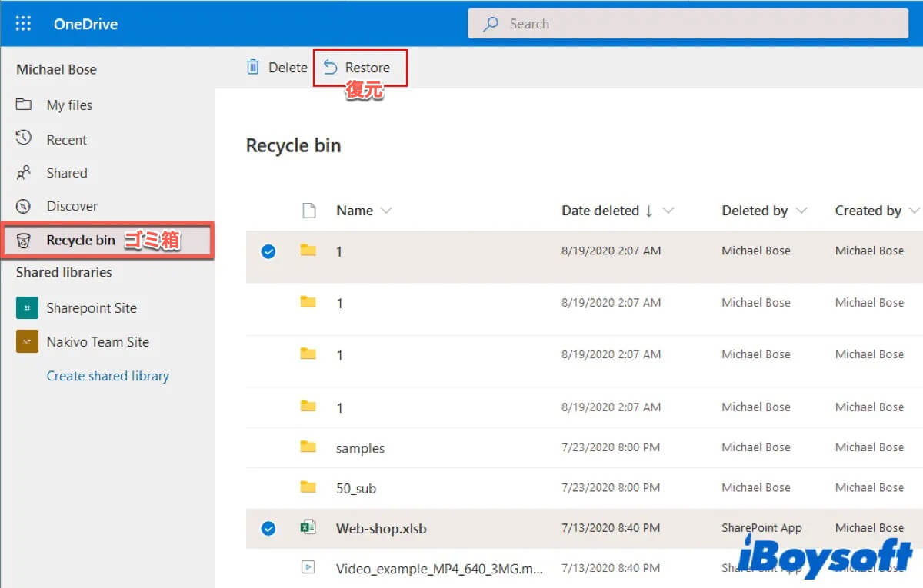
Task: Click Create shared library link
Action: 108,376
